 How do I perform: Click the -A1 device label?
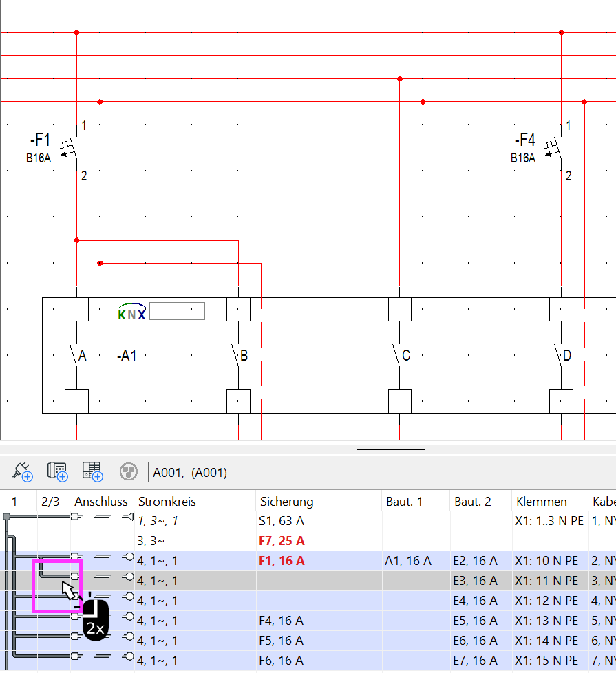127,356
